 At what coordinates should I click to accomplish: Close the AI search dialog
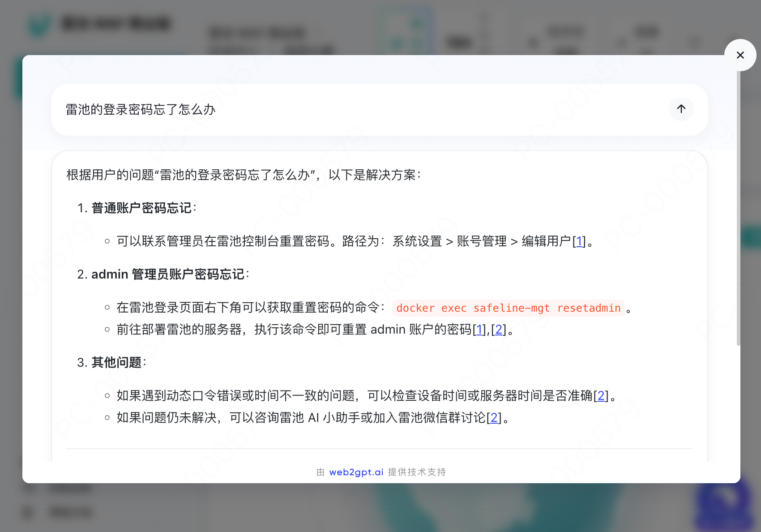pyautogui.click(x=740, y=55)
